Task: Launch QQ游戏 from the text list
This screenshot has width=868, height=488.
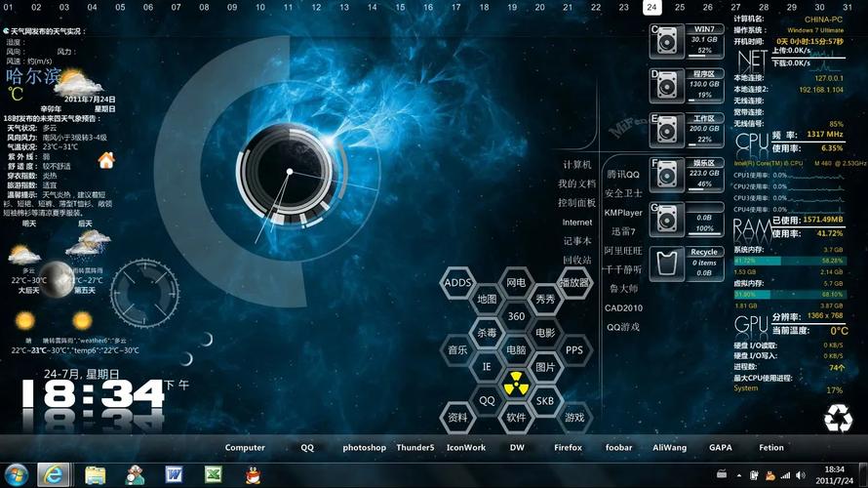Action: [623, 327]
